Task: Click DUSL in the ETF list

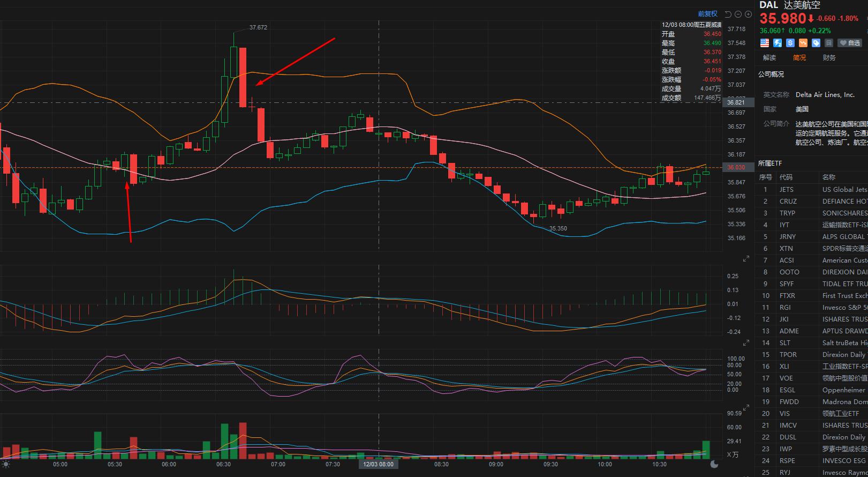Action: coord(787,437)
